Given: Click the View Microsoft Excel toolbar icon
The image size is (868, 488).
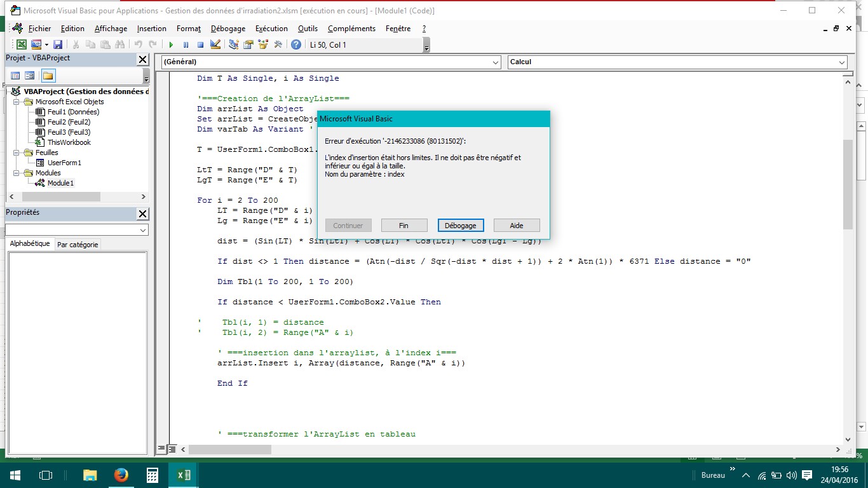Looking at the screenshot, I should pos(22,44).
